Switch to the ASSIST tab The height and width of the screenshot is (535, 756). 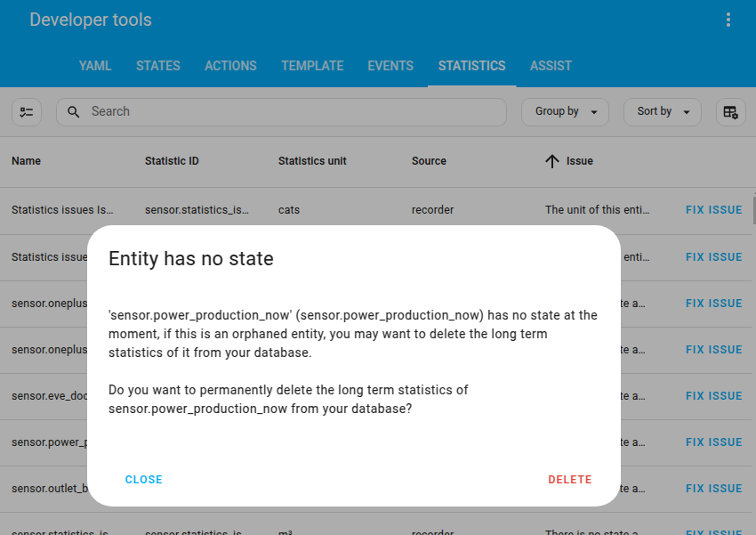tap(551, 65)
